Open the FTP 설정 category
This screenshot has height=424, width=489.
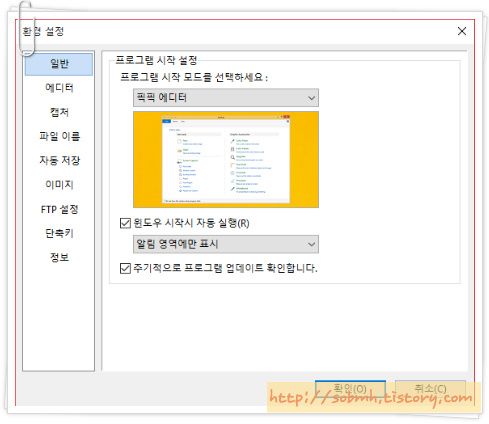tap(59, 209)
